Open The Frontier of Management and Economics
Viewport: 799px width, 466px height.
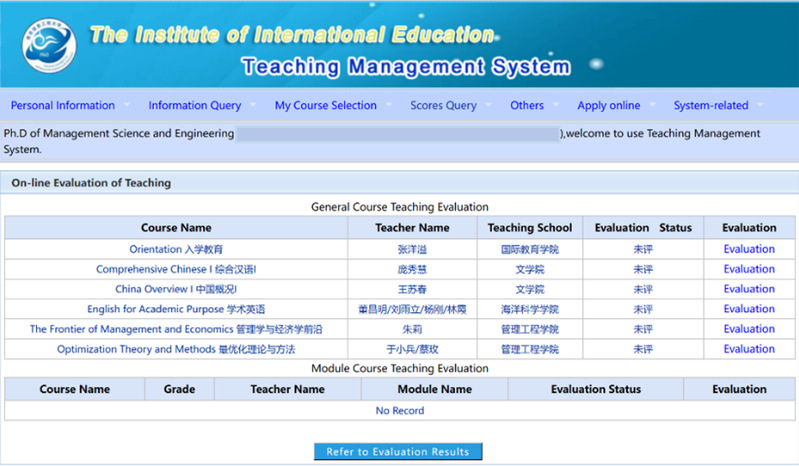coord(176,329)
